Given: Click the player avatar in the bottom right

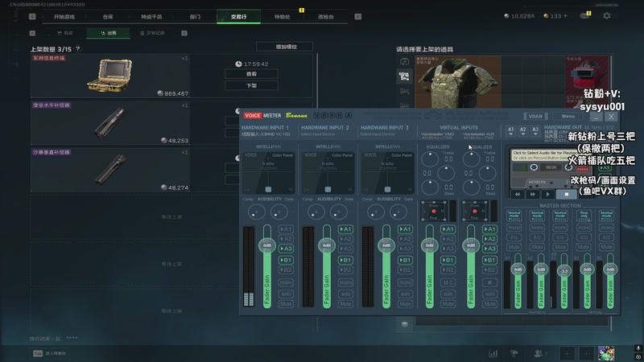Looking at the screenshot, I should 606,353.
